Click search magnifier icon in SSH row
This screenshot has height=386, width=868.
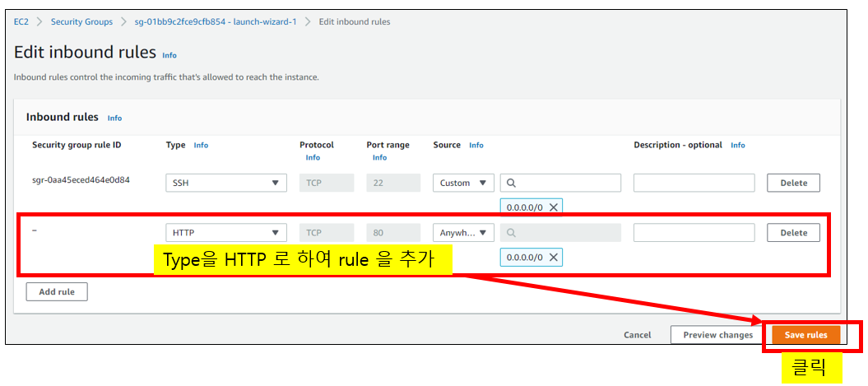[x=511, y=183]
